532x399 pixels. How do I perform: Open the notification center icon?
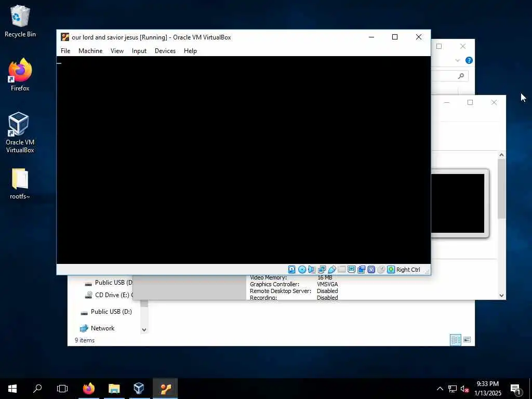point(516,389)
